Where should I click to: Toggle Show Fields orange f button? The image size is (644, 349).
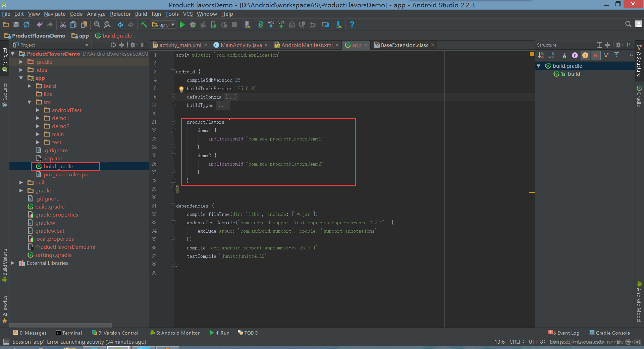tap(585, 55)
